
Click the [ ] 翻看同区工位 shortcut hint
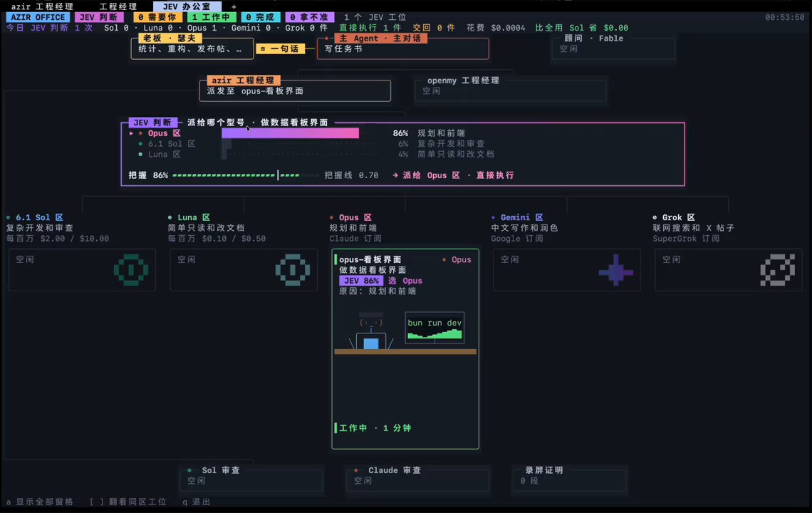(x=128, y=502)
